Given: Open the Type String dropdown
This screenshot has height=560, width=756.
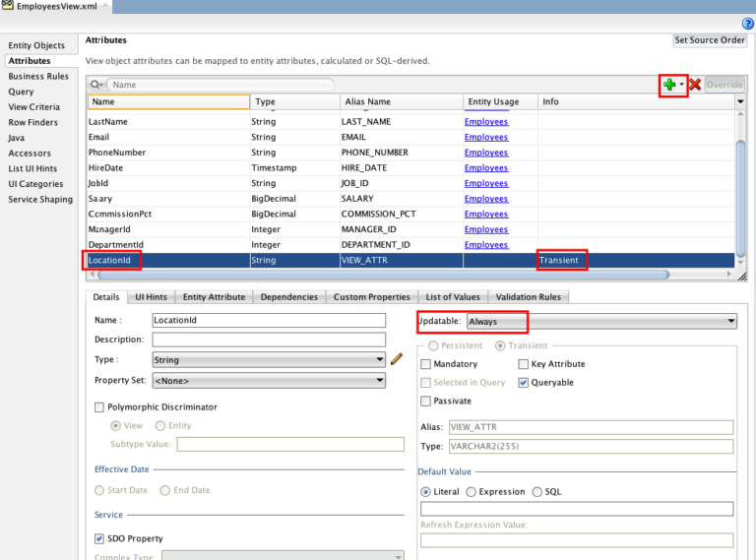Looking at the screenshot, I should tap(268, 360).
